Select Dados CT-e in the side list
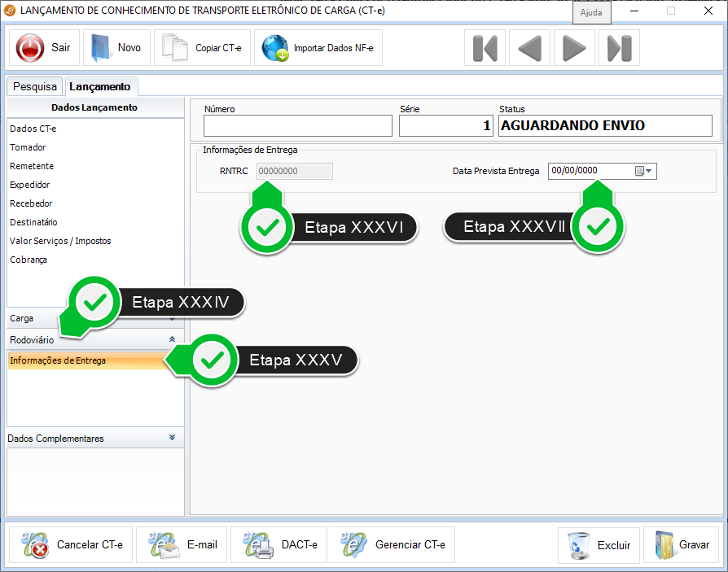 (33, 129)
